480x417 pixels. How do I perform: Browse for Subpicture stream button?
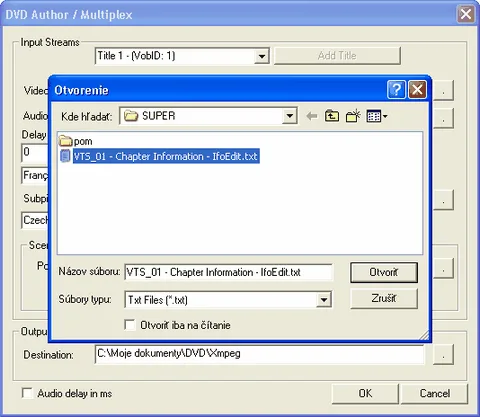point(443,200)
